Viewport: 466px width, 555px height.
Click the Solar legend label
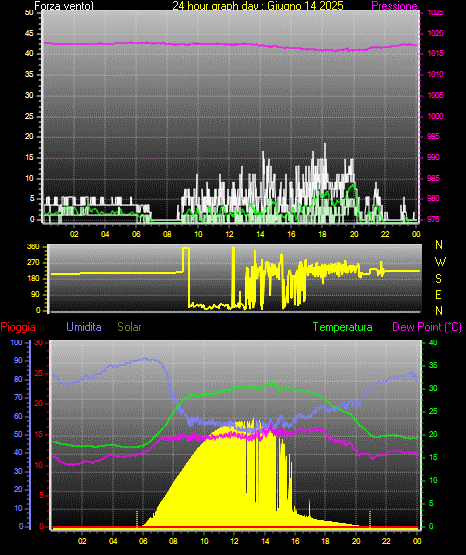(x=130, y=327)
